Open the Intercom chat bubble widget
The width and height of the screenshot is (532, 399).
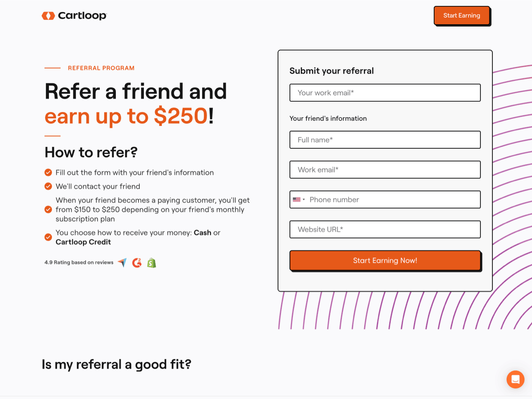click(515, 379)
